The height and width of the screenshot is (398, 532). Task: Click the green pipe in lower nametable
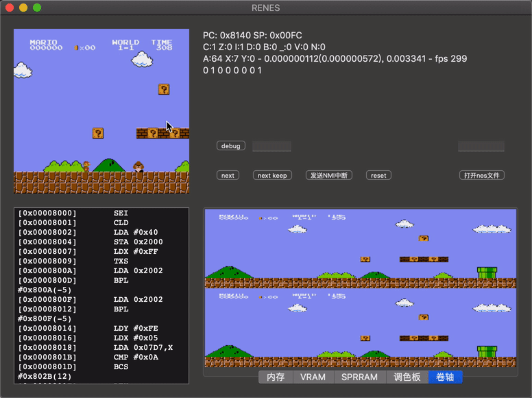click(x=487, y=352)
